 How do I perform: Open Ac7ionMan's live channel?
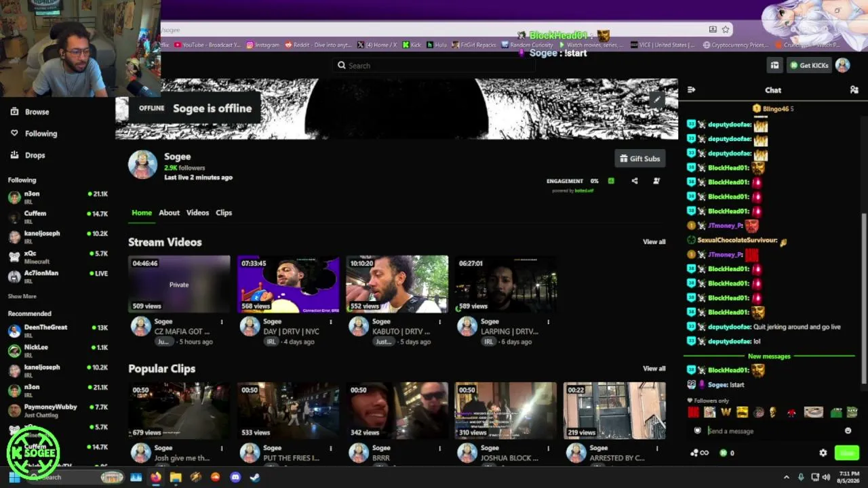click(x=58, y=277)
